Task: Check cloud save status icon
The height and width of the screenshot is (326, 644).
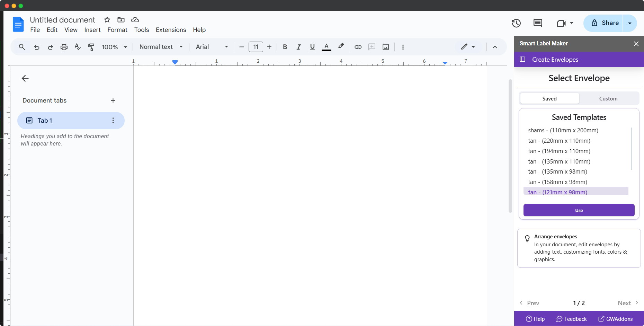Action: point(135,20)
